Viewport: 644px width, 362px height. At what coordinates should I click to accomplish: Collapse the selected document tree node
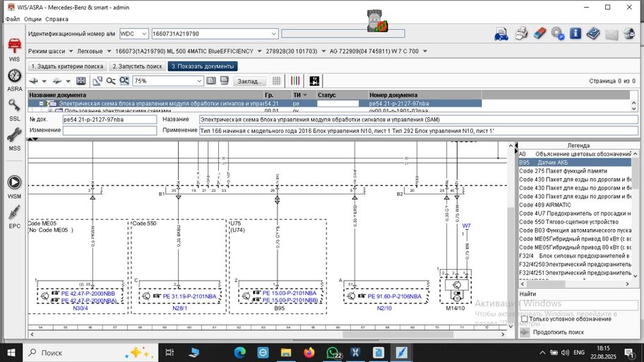41,104
